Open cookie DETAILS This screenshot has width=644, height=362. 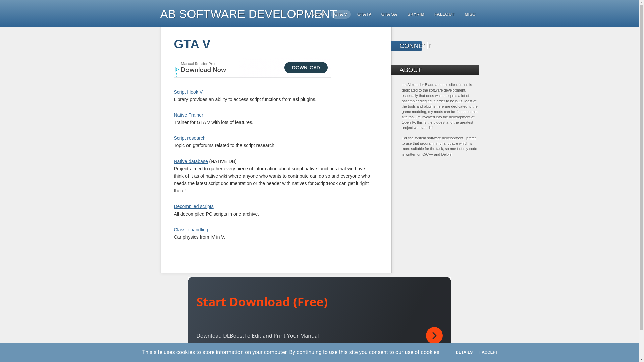tap(464, 352)
